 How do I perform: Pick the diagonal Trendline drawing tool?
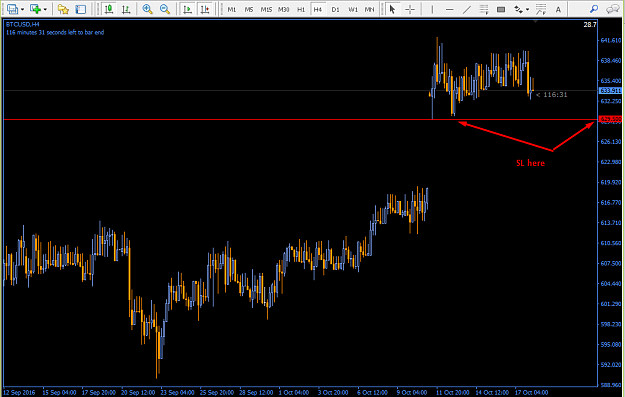(x=467, y=9)
